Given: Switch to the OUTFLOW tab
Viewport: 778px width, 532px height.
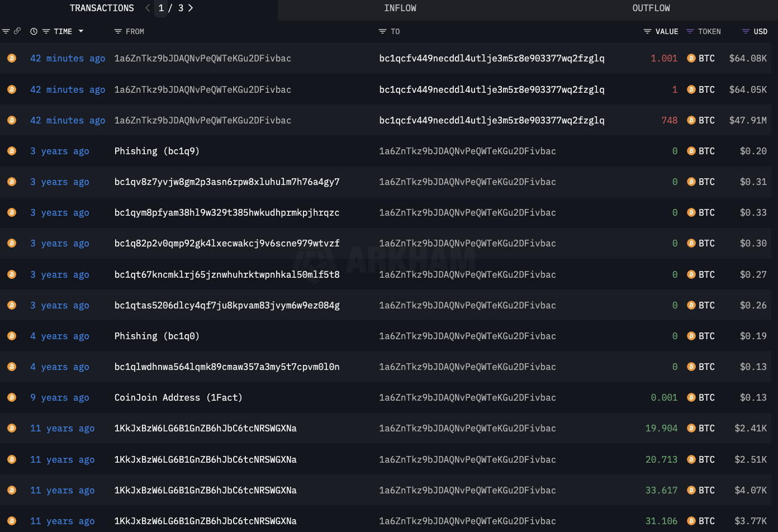Looking at the screenshot, I should (x=651, y=8).
